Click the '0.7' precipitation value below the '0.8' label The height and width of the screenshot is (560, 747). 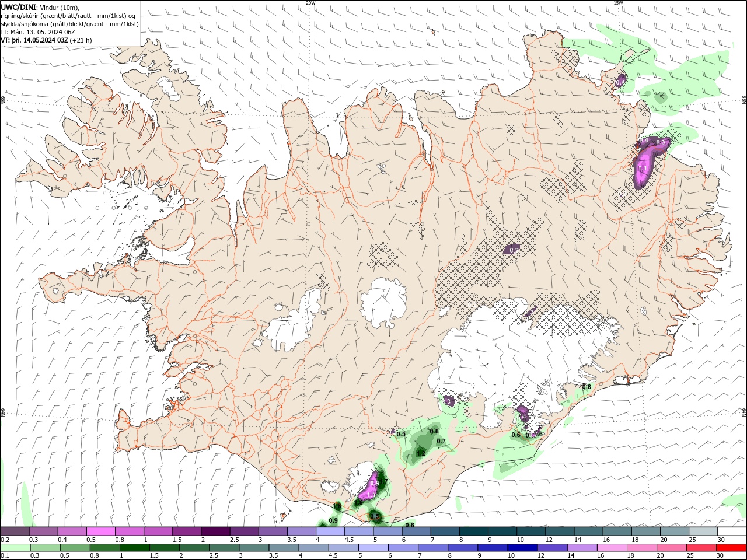click(441, 442)
